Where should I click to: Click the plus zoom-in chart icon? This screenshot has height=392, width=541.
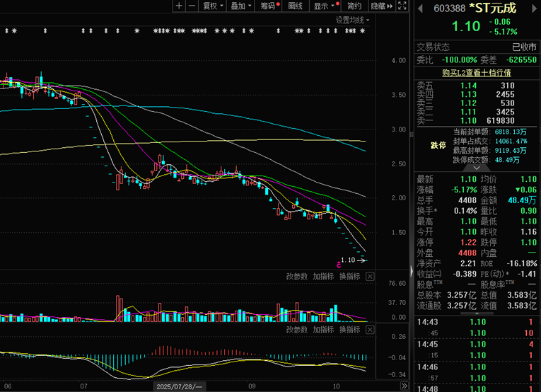(x=179, y=6)
